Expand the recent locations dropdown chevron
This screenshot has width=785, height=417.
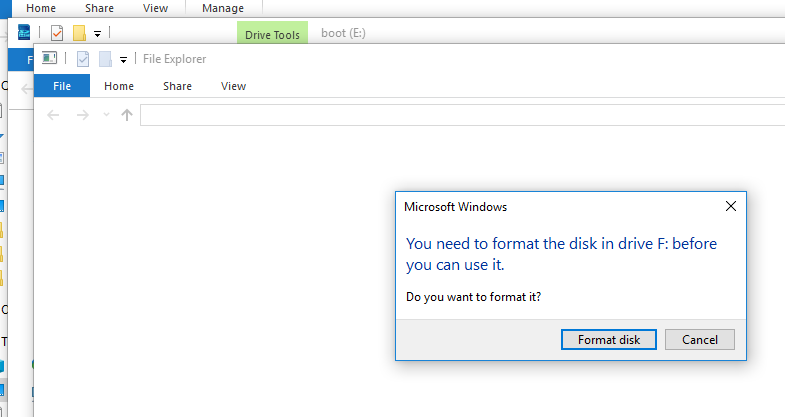click(x=106, y=115)
